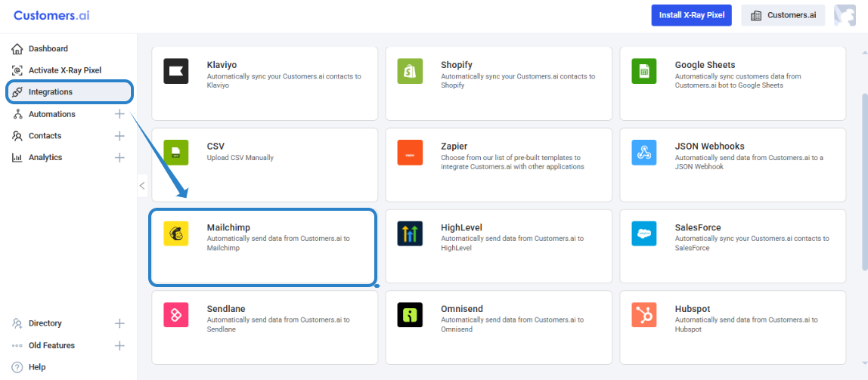The width and height of the screenshot is (868, 380).
Task: Click the CSV card title
Action: pos(215,146)
